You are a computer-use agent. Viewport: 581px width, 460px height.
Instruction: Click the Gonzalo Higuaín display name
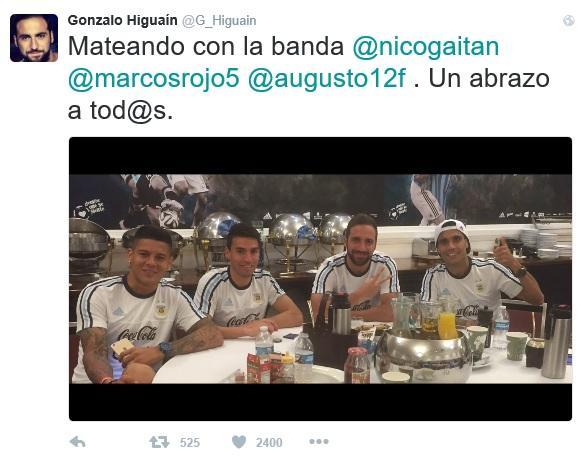point(122,20)
